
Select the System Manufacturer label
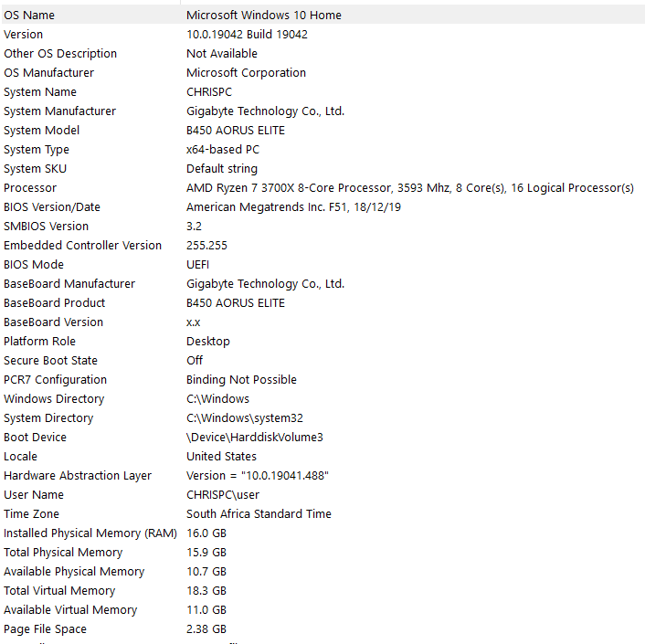[x=60, y=111]
